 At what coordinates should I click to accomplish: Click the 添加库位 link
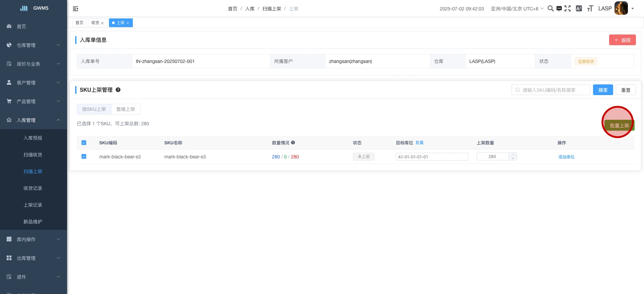click(x=566, y=157)
